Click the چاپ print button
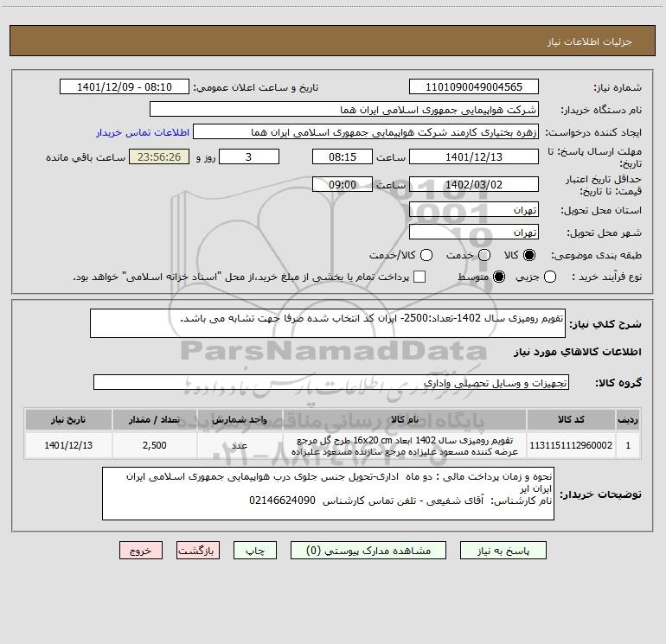This screenshot has width=666, height=644. pos(255,550)
